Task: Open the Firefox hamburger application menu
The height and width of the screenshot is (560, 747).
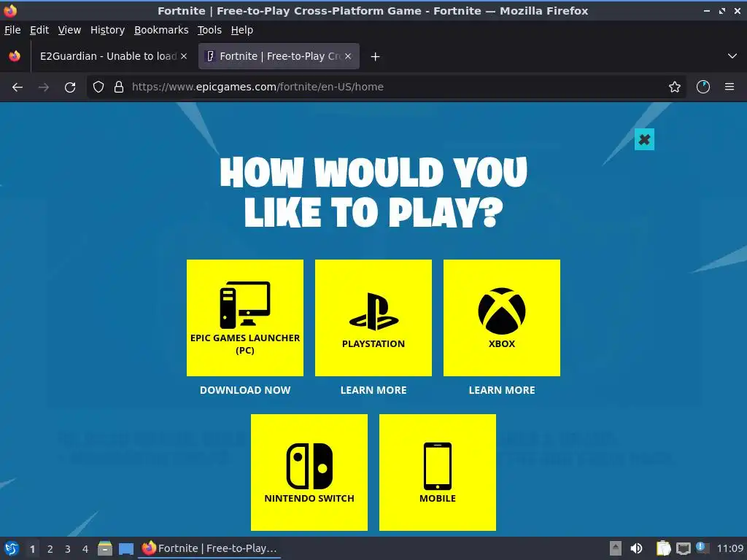Action: tap(729, 87)
